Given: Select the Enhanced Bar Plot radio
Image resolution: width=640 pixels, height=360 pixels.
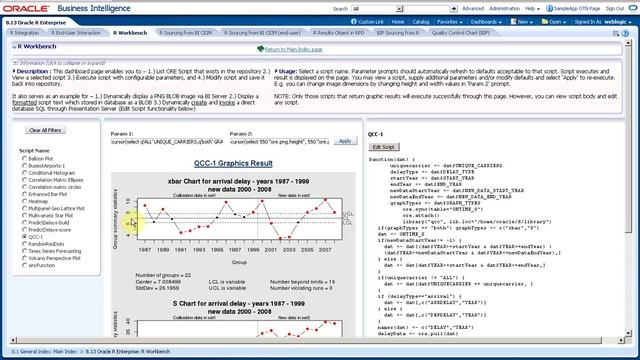Looking at the screenshot, I should [x=24, y=194].
